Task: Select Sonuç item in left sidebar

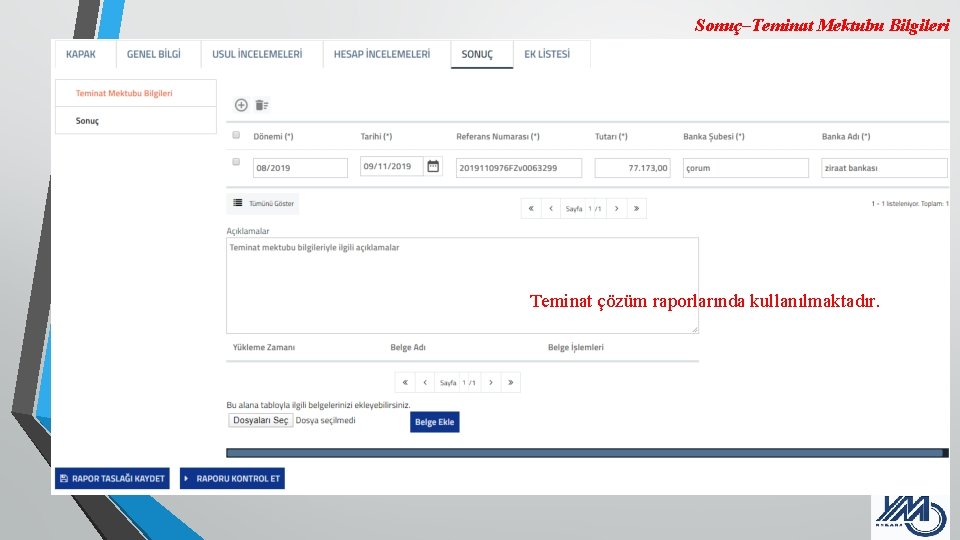Action: point(136,121)
